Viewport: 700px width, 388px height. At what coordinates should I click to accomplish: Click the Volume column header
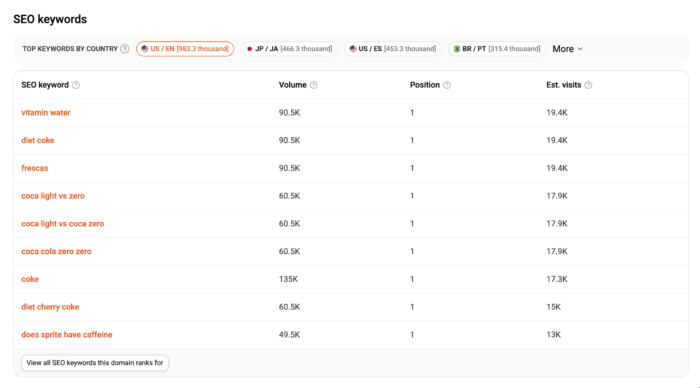pyautogui.click(x=292, y=85)
